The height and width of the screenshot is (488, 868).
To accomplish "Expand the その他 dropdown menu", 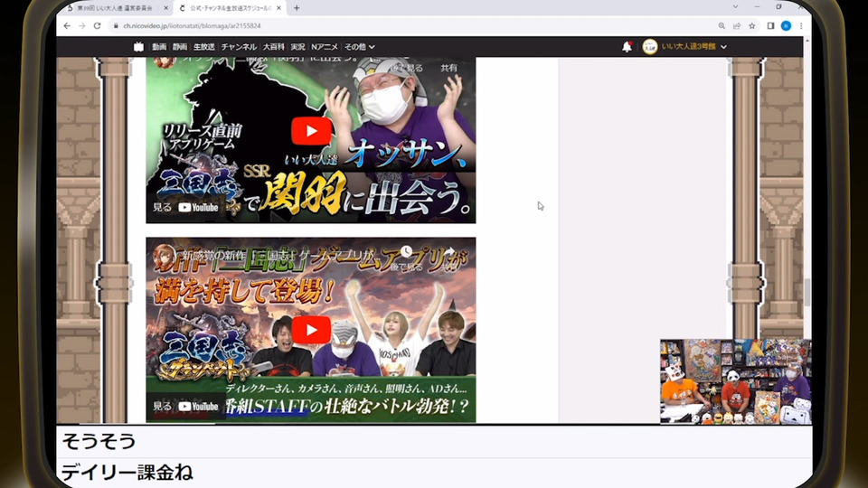I will pos(360,47).
